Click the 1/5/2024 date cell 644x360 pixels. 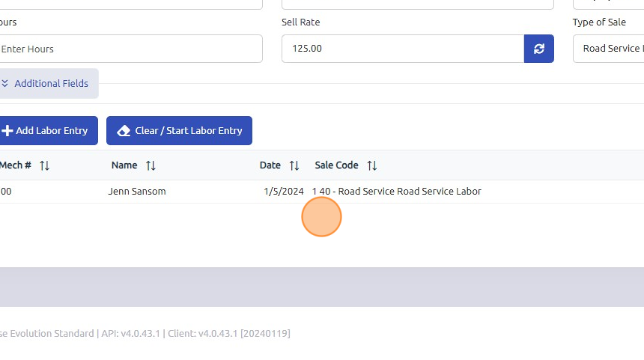click(284, 192)
